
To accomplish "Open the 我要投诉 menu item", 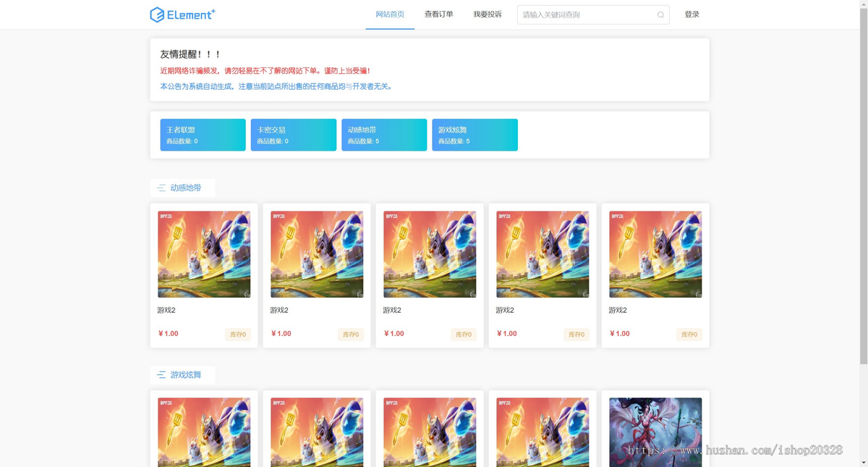I will 488,14.
